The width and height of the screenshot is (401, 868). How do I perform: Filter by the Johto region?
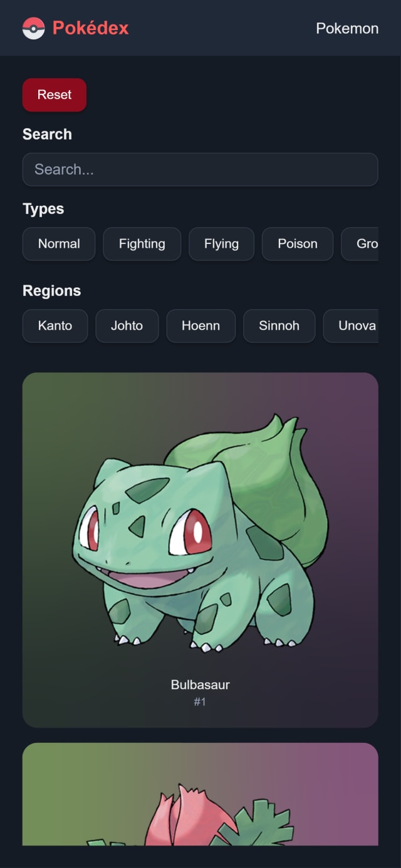pyautogui.click(x=127, y=325)
